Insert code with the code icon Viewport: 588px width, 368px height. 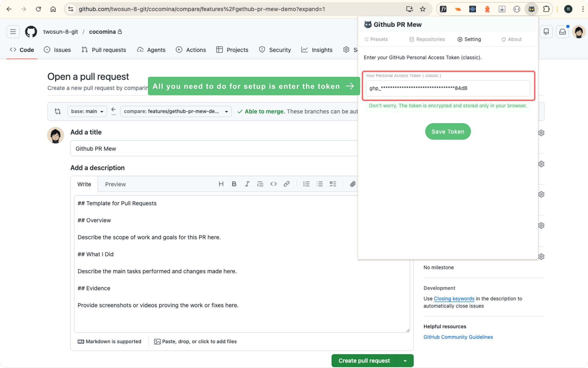[x=273, y=184]
